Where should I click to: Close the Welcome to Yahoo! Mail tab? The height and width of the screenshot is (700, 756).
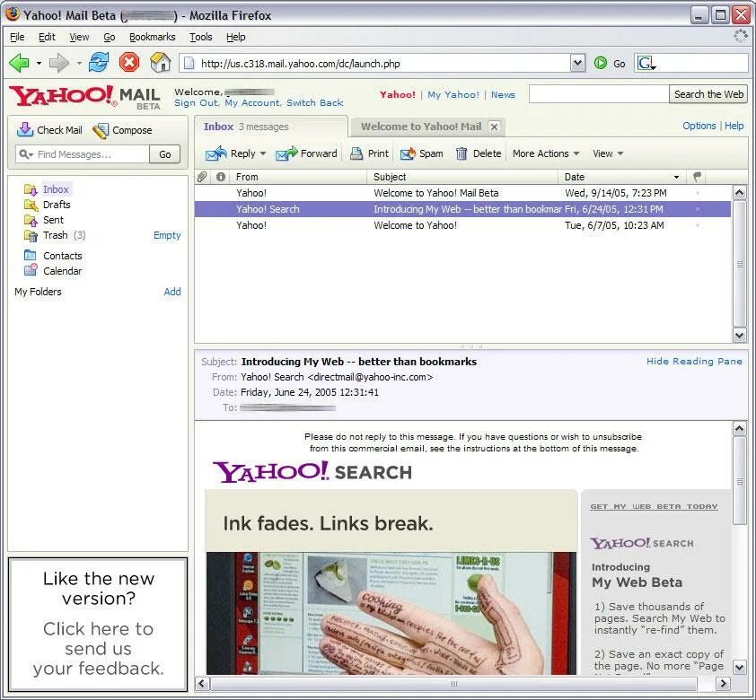[x=494, y=127]
